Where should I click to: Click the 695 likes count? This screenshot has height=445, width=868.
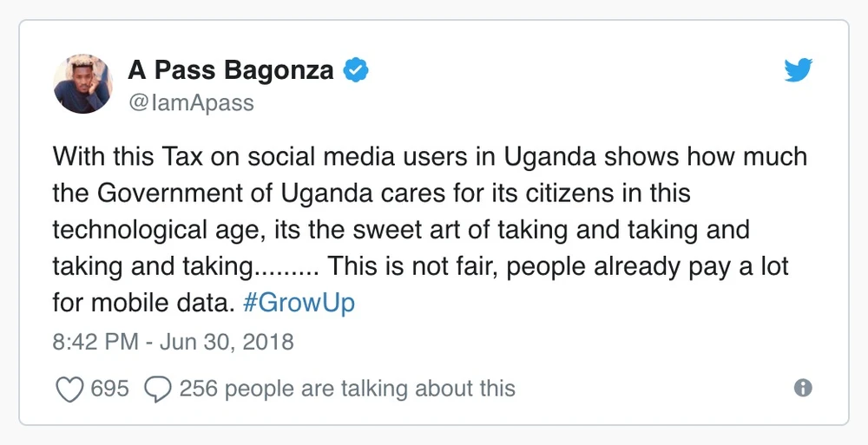click(109, 389)
